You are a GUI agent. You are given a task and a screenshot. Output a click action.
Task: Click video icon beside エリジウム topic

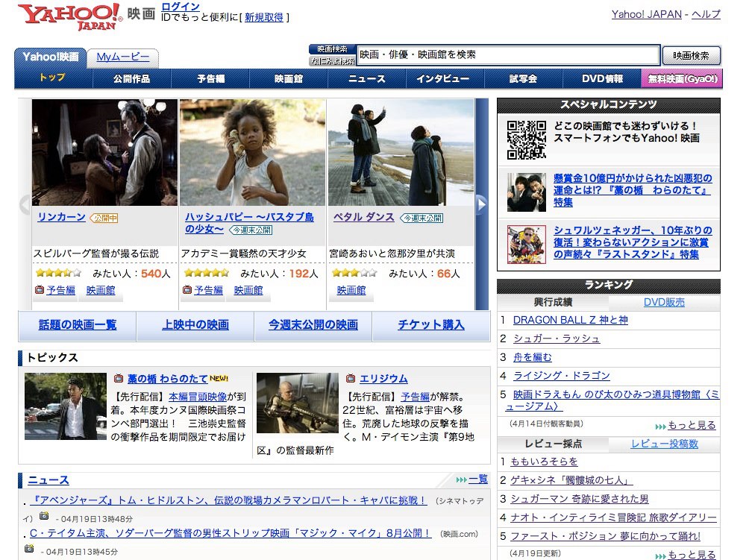(x=351, y=378)
